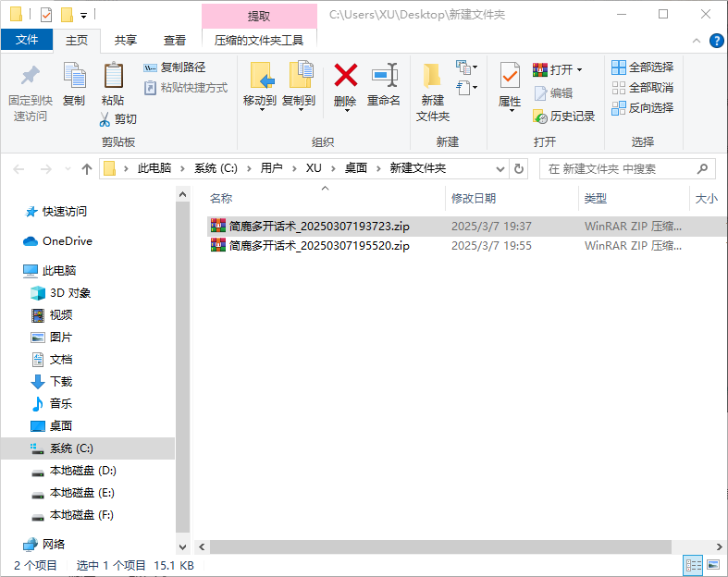Sort by Name (名称) column header

221,199
